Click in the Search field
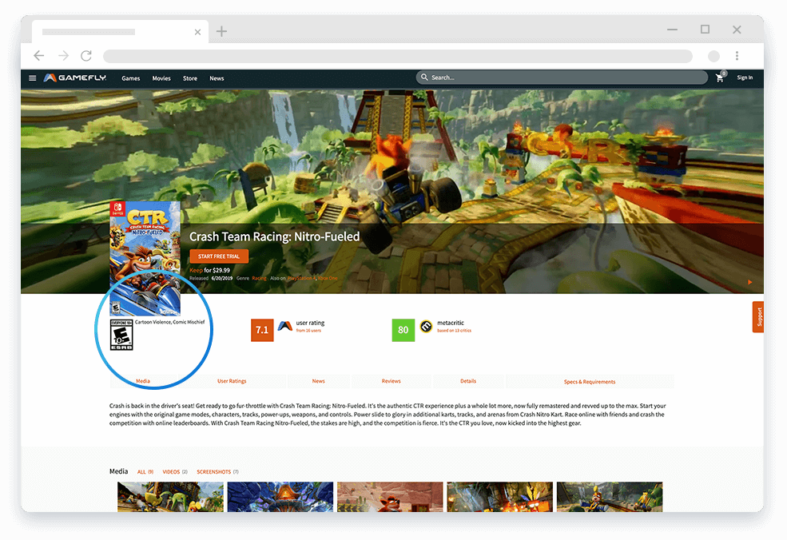The image size is (787, 540). pyautogui.click(x=562, y=77)
